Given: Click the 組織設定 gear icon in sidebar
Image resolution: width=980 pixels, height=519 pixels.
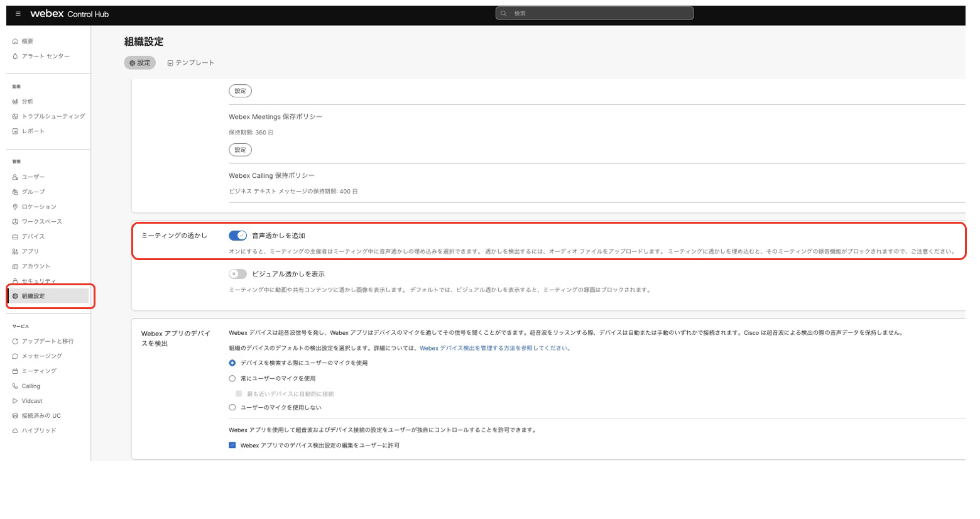Looking at the screenshot, I should tap(15, 296).
